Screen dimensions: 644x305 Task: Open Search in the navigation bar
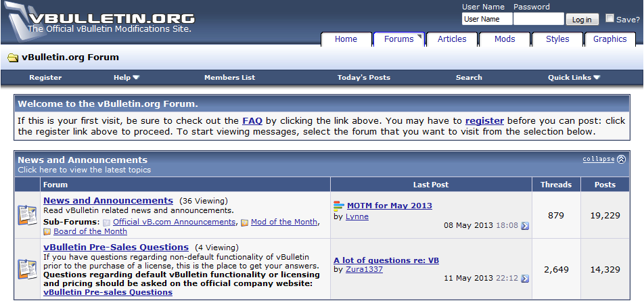pos(469,77)
